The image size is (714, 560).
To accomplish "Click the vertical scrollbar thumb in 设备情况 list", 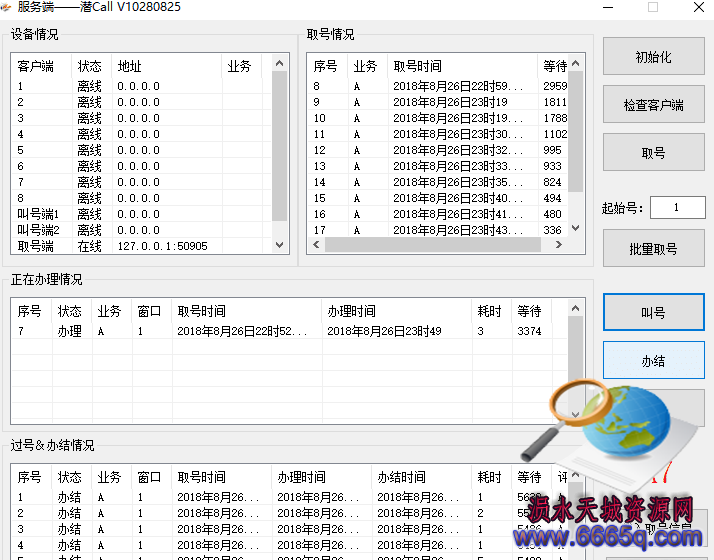I will click(x=279, y=146).
